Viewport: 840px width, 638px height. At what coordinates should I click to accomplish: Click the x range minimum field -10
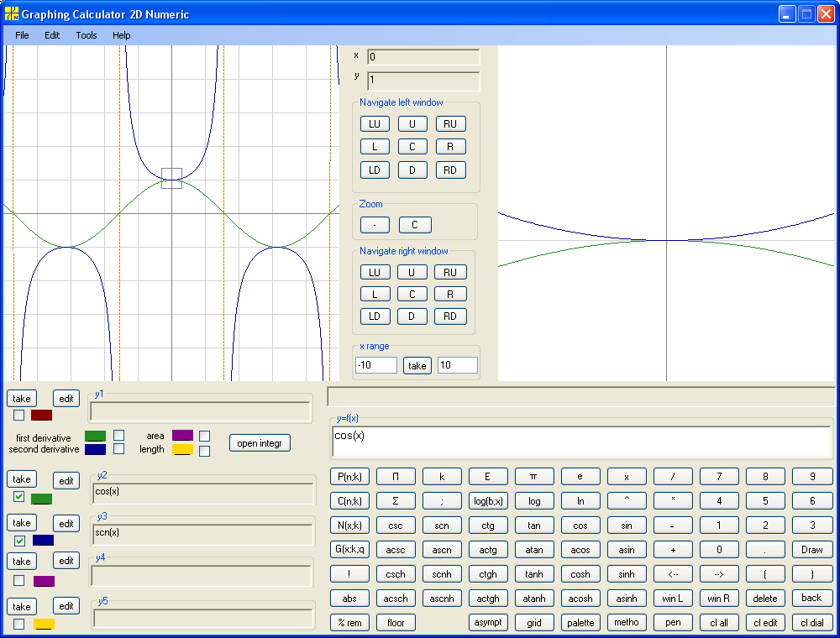click(x=376, y=365)
